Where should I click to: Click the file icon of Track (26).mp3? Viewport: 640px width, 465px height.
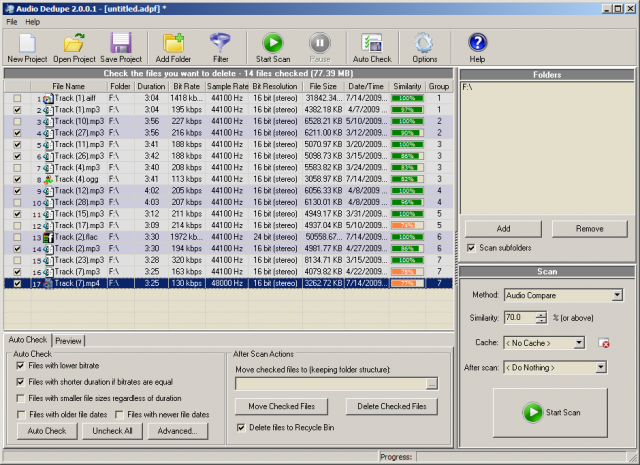tap(48, 156)
